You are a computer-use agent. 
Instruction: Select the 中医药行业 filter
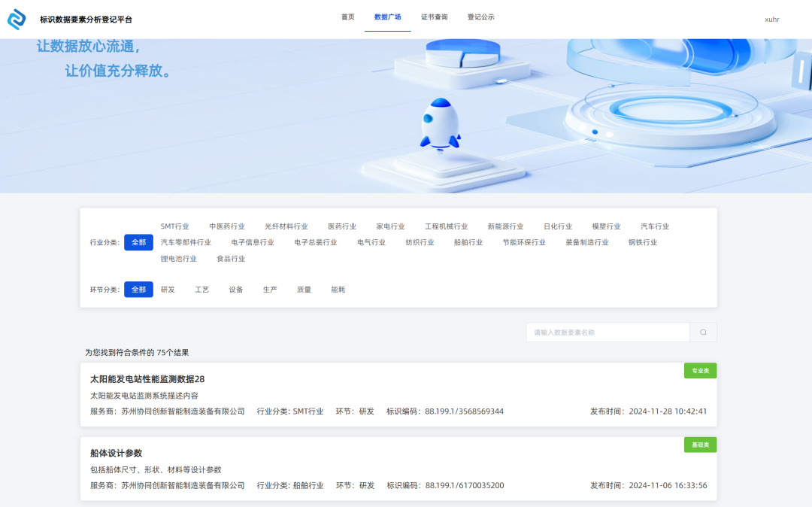[x=228, y=226]
